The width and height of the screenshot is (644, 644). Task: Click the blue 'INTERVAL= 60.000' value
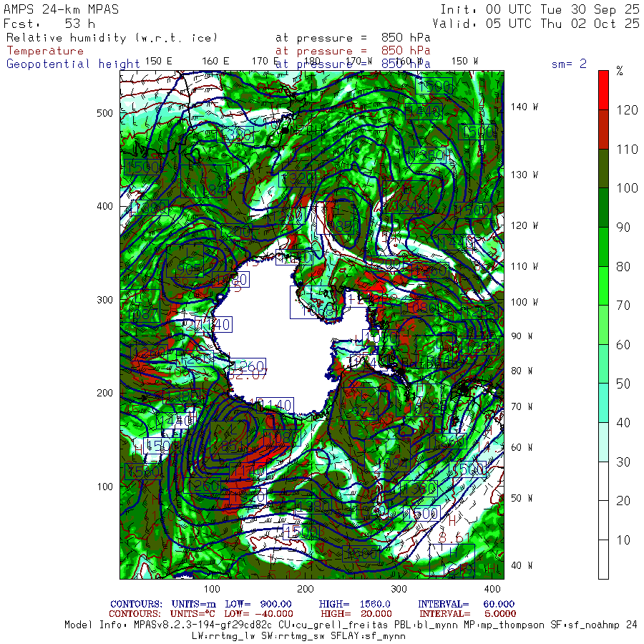click(x=466, y=604)
